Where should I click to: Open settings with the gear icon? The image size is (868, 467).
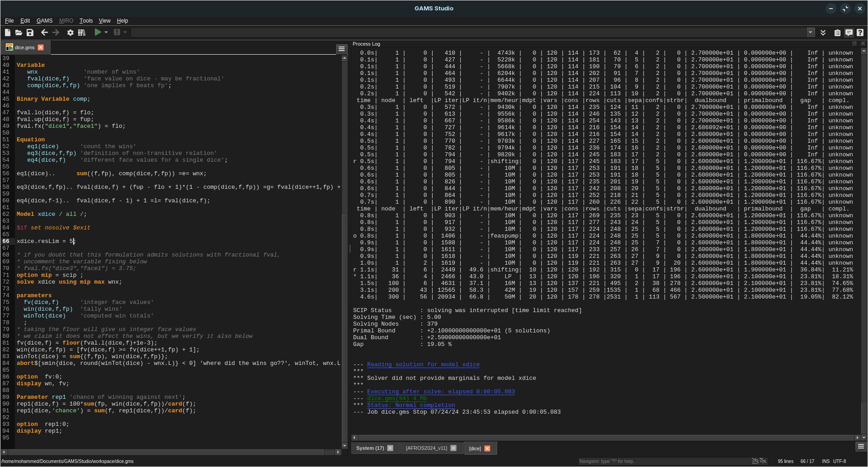tap(70, 33)
